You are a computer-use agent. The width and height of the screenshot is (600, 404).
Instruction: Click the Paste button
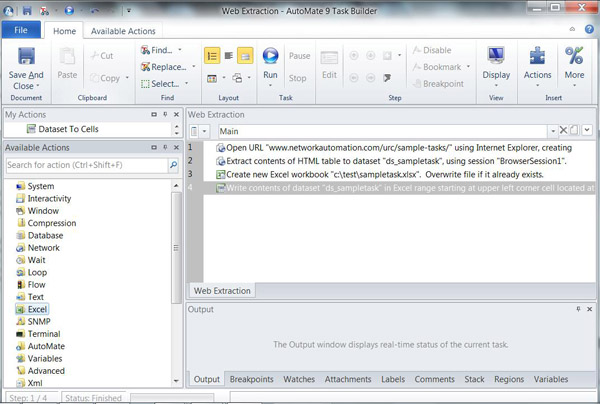point(67,64)
